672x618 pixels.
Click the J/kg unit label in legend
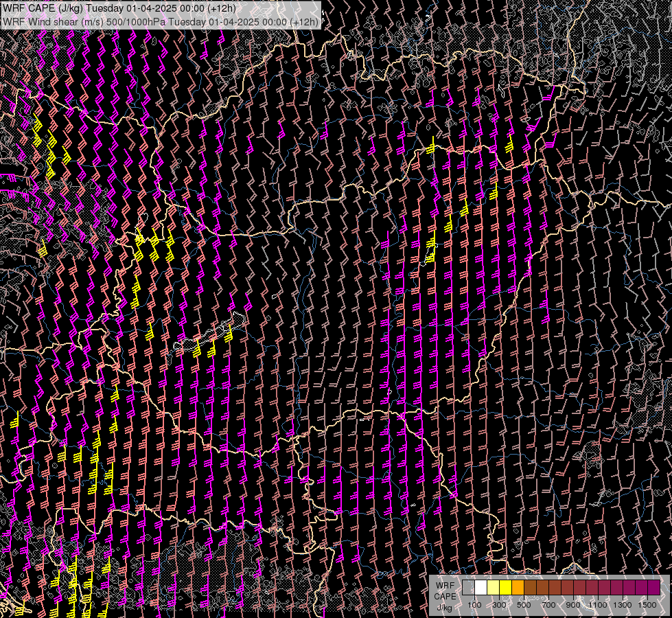point(444,608)
